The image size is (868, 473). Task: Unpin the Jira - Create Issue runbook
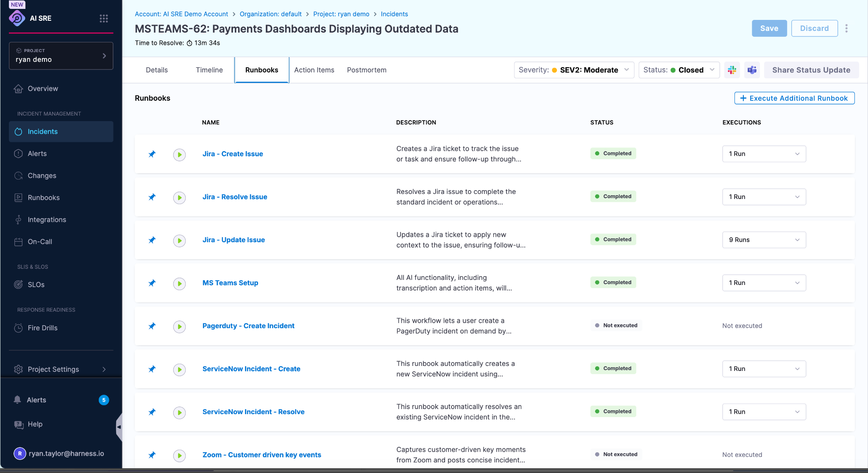click(x=152, y=154)
